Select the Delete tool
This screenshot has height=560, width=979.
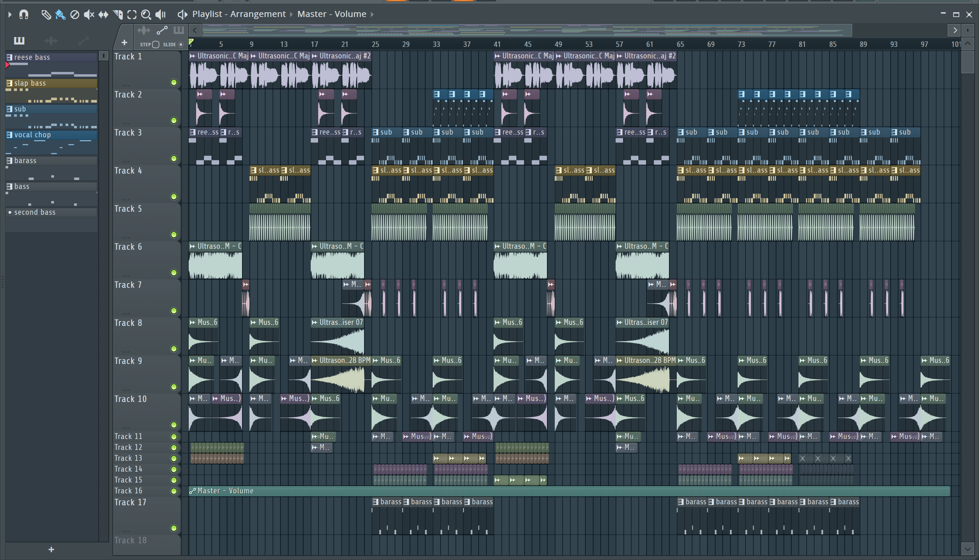pos(75,15)
